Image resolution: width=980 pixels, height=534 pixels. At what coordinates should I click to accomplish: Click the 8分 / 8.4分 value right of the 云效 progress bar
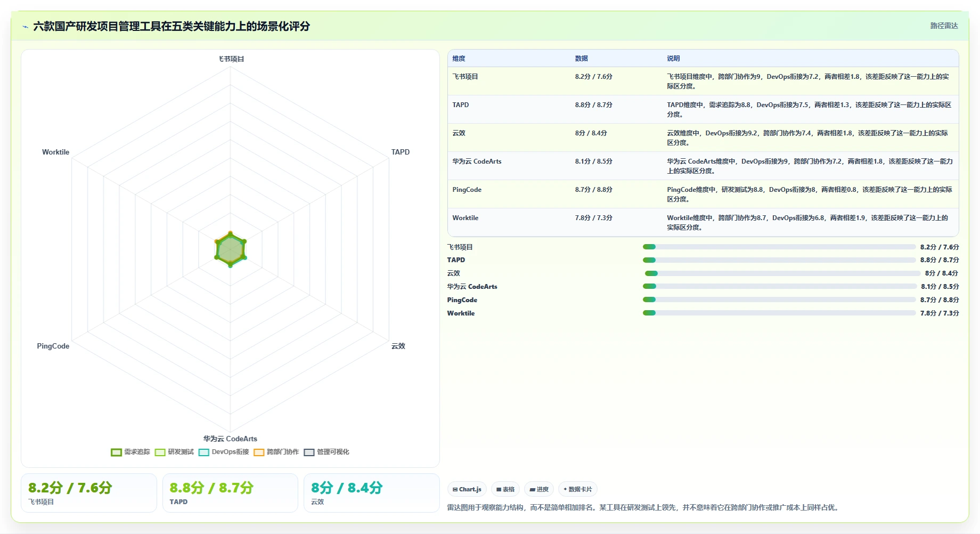(942, 273)
